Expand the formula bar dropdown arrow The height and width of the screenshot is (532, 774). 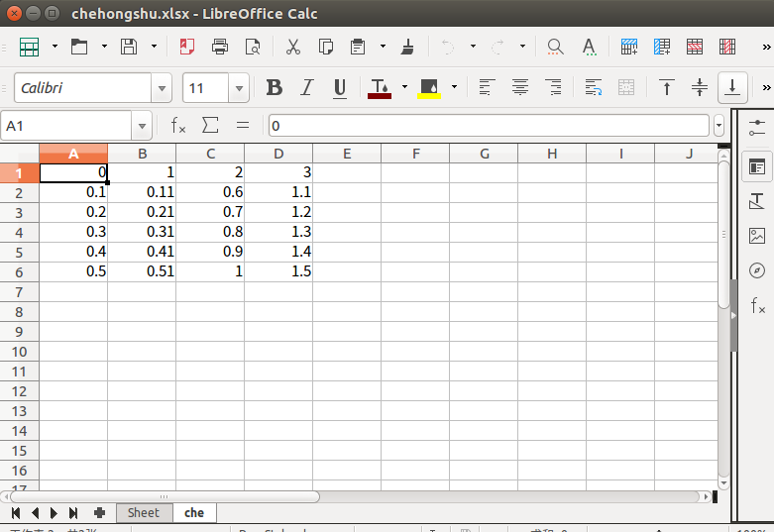coord(719,126)
